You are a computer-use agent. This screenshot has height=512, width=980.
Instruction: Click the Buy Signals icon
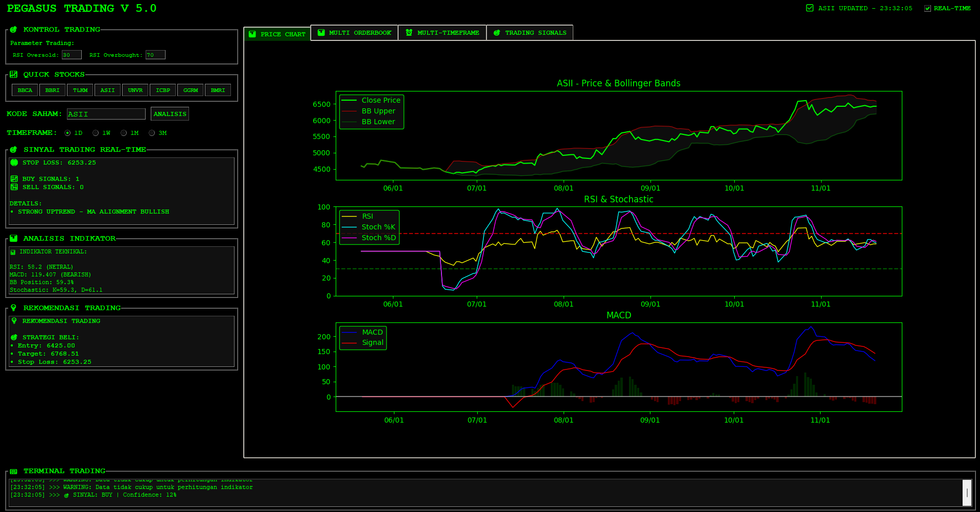[14, 179]
